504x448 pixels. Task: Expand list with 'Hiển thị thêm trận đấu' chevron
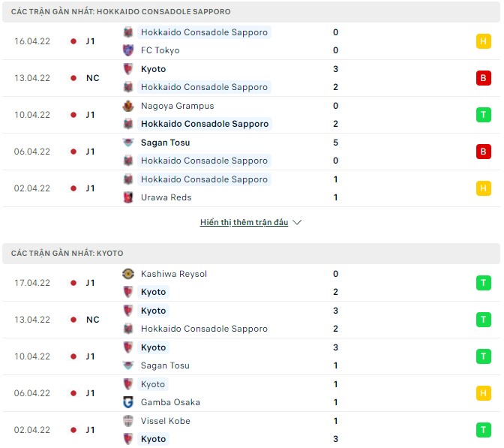click(x=297, y=223)
